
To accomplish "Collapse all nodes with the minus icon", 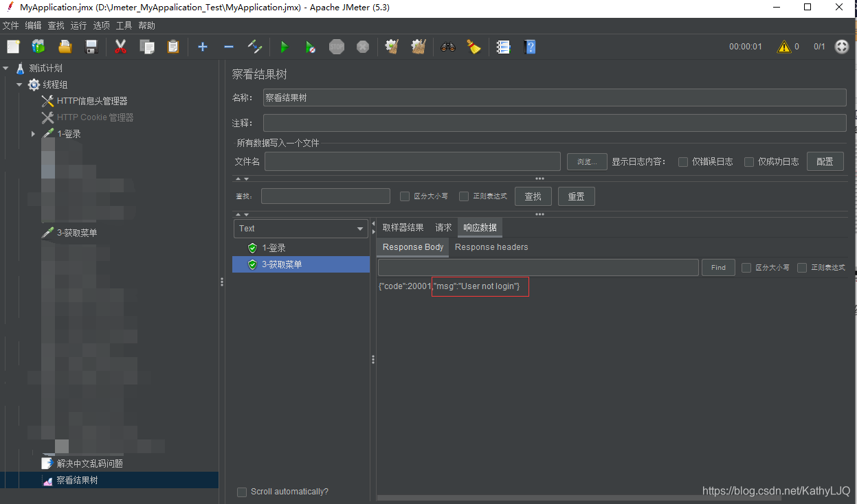I will [x=229, y=47].
